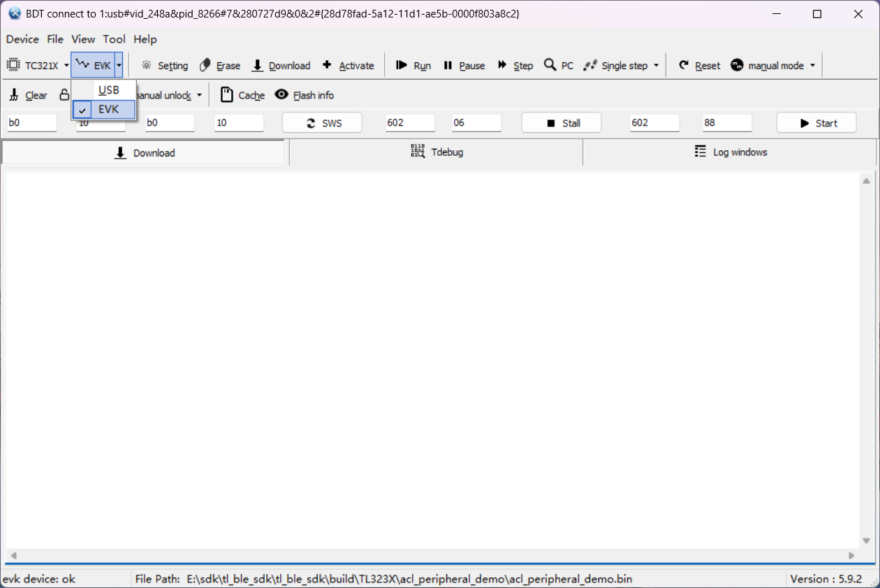Screen dimensions: 880x588
Task: Expand the TC321X chip type dropdown arrow
Action: tap(66, 66)
